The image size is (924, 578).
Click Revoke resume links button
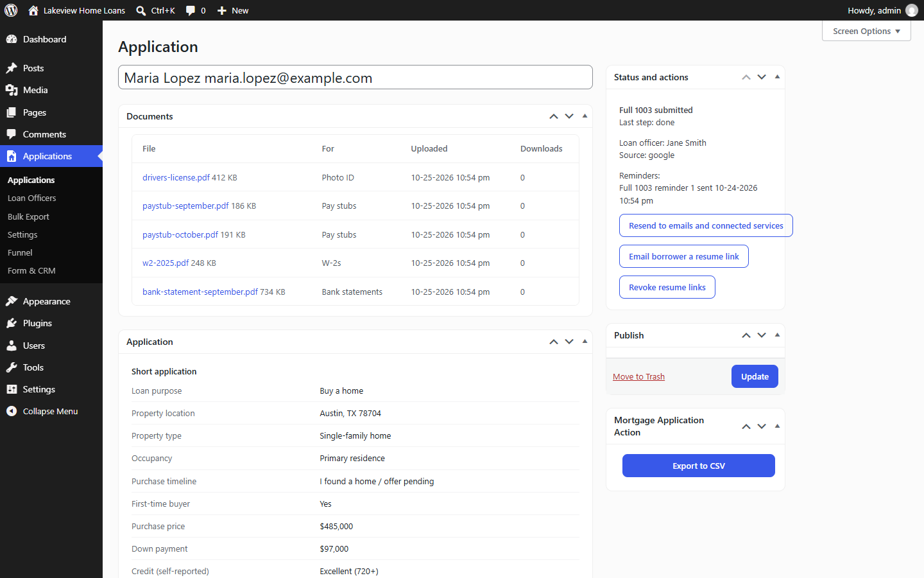667,287
